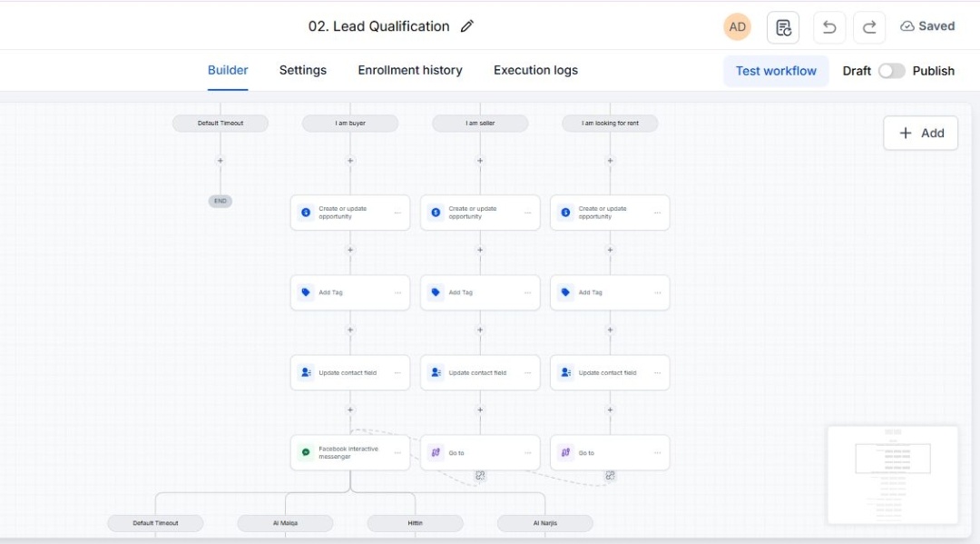Switch to the Builder tab
Screen dimensions: 980x544
click(228, 70)
